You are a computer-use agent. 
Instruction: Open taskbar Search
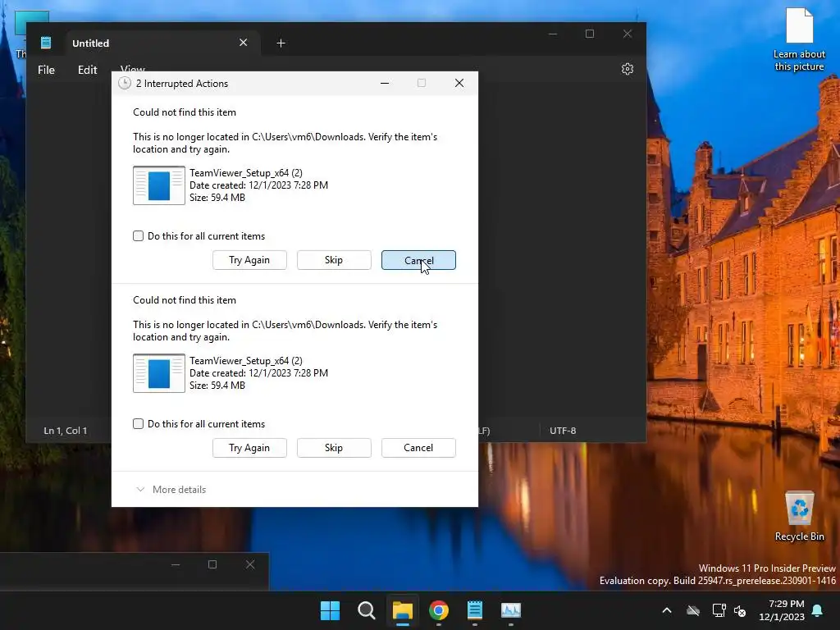pyautogui.click(x=367, y=610)
